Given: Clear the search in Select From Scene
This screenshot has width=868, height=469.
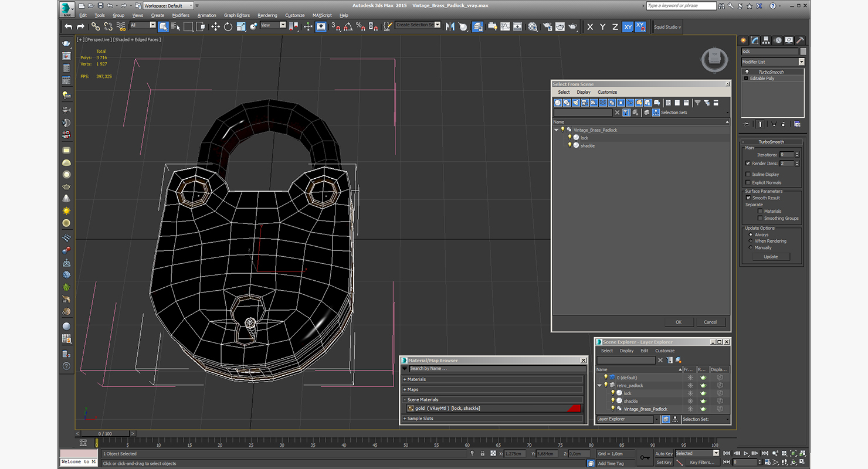Looking at the screenshot, I should (x=617, y=113).
